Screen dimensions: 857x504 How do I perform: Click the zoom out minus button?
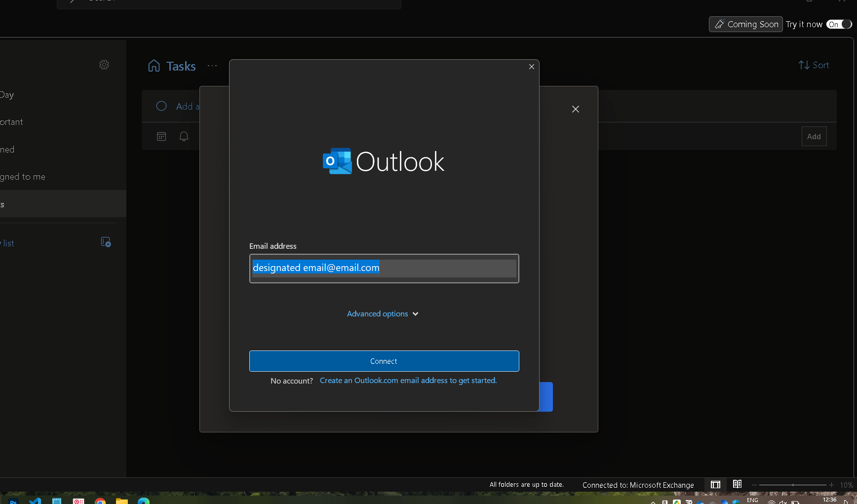point(754,485)
